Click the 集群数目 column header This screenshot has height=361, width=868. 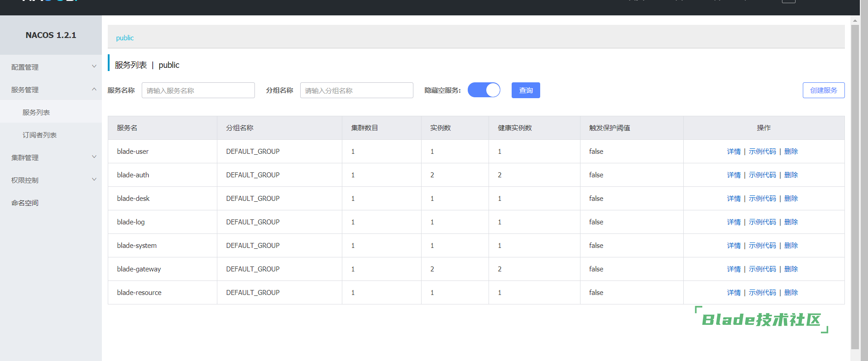pos(382,128)
